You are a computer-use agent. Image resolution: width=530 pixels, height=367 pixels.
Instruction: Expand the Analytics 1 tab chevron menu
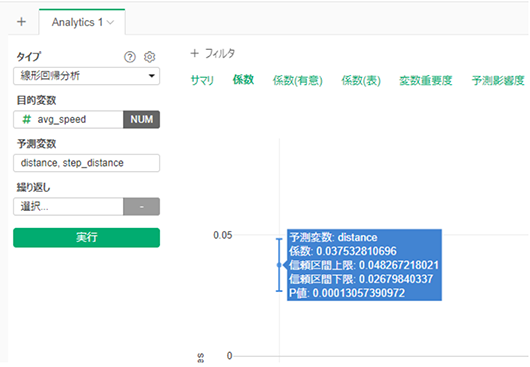click(111, 23)
